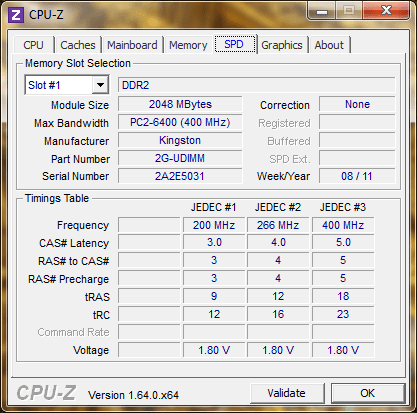Click the empty Command Rate JEDEC #1 cell
Viewport: 417px width, 413px height.
(x=214, y=332)
